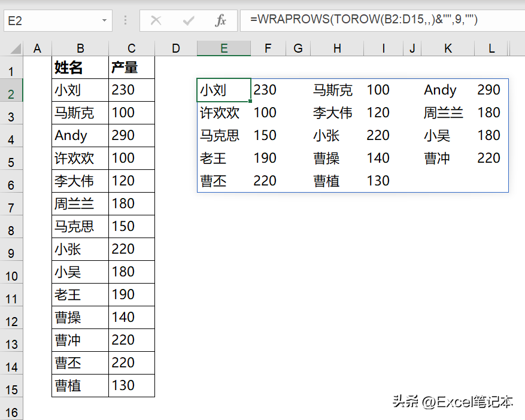525x420 pixels.
Task: Click result cell K4 containing 小吴
Action: point(448,136)
